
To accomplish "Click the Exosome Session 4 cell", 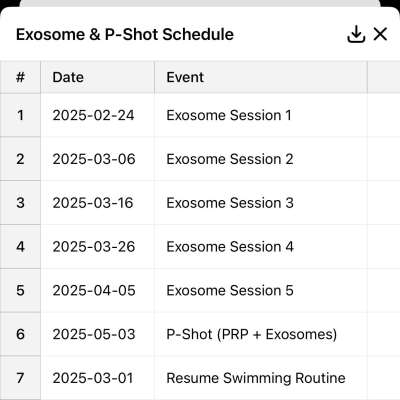I will coord(261,247).
